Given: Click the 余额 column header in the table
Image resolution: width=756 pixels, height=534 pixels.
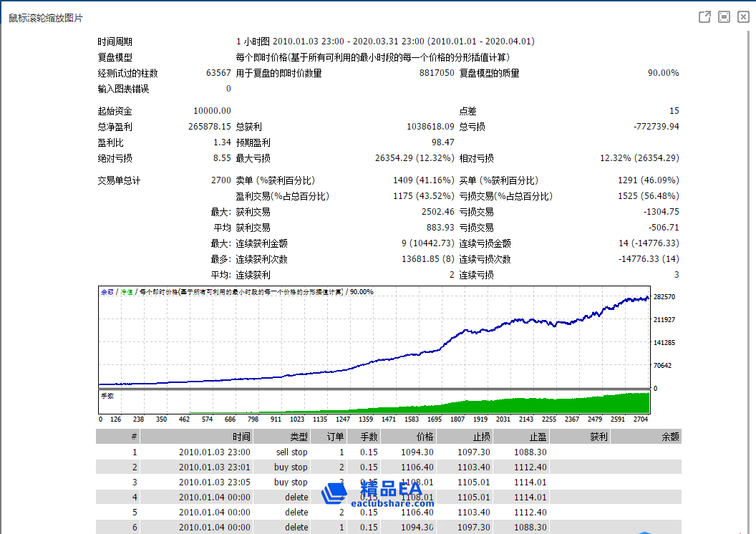Looking at the screenshot, I should (x=670, y=437).
